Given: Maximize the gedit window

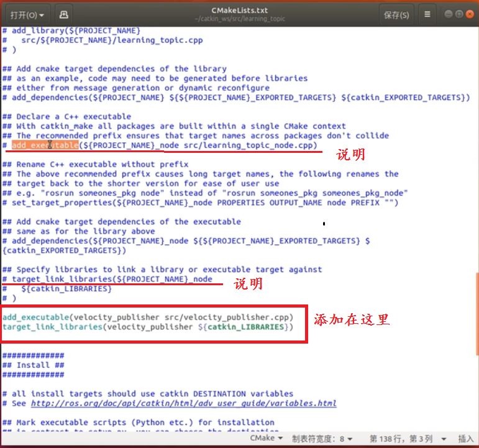Looking at the screenshot, I should (459, 14).
